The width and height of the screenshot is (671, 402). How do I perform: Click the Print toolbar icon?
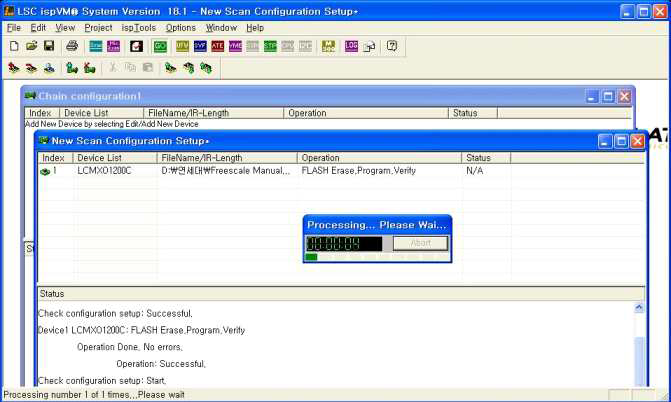tap(72, 46)
